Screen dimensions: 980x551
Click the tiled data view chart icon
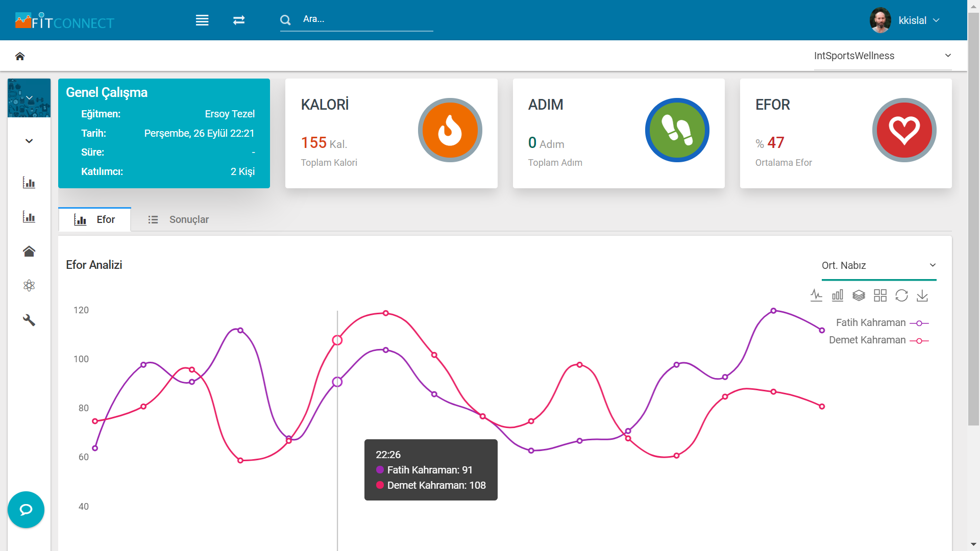[x=880, y=295]
